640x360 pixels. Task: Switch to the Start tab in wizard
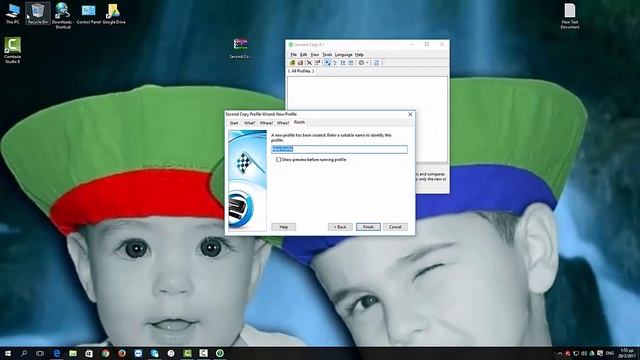pyautogui.click(x=234, y=123)
